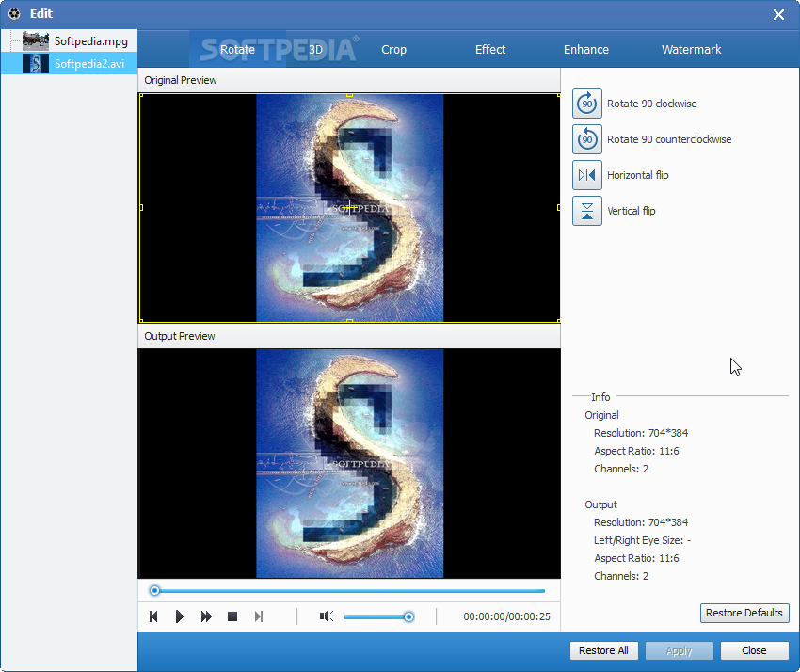Screen dimensions: 800x672
Task: Click the 'Rotate 90 clockwise' label
Action: pyautogui.click(x=651, y=104)
